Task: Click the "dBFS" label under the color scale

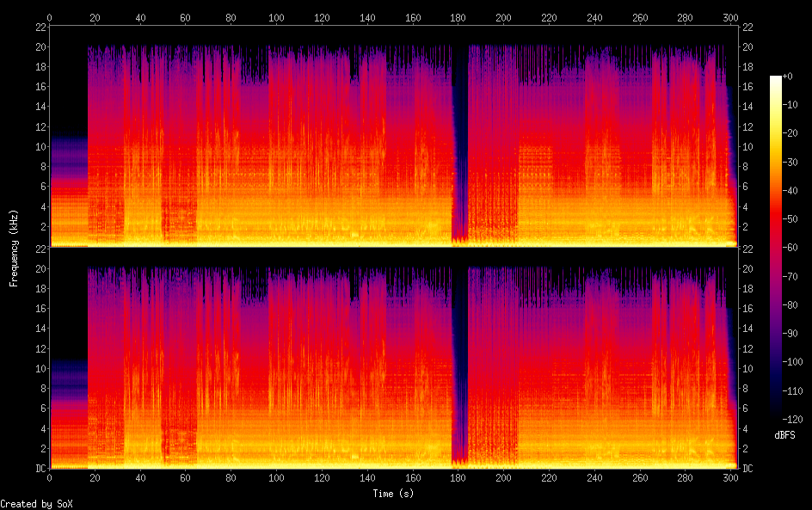Action: 784,435
